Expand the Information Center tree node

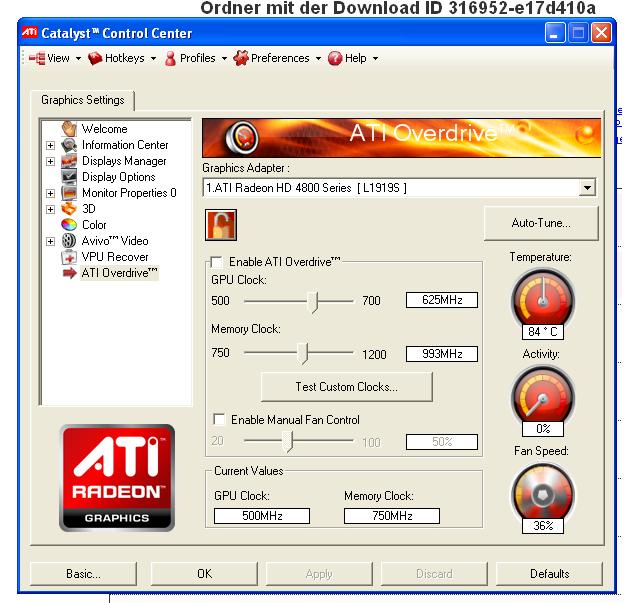coord(50,145)
